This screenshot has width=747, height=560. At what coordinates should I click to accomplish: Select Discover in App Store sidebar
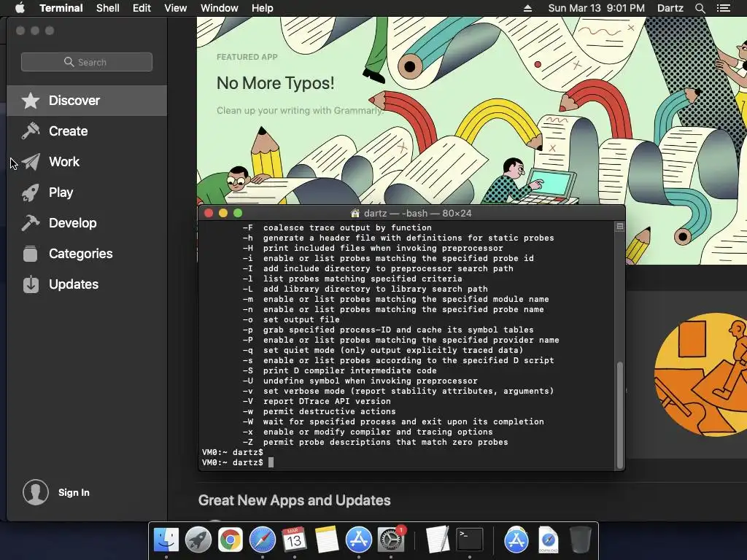pos(87,101)
